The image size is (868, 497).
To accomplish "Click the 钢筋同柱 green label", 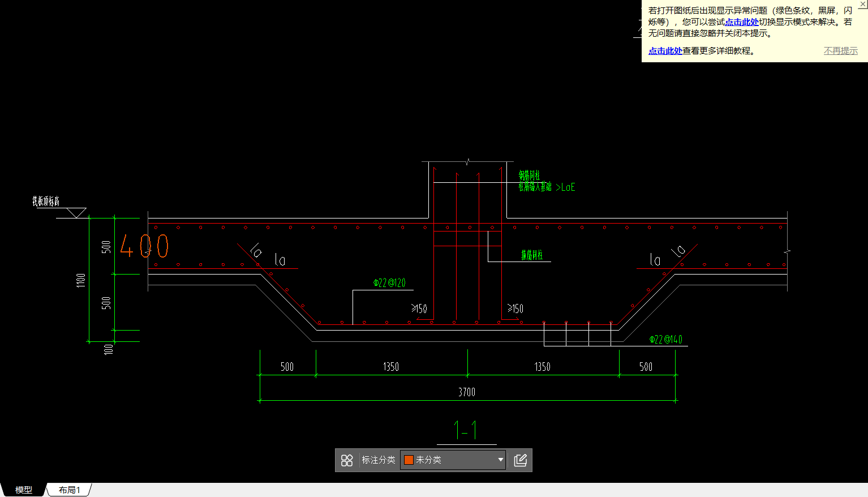I will pyautogui.click(x=529, y=175).
